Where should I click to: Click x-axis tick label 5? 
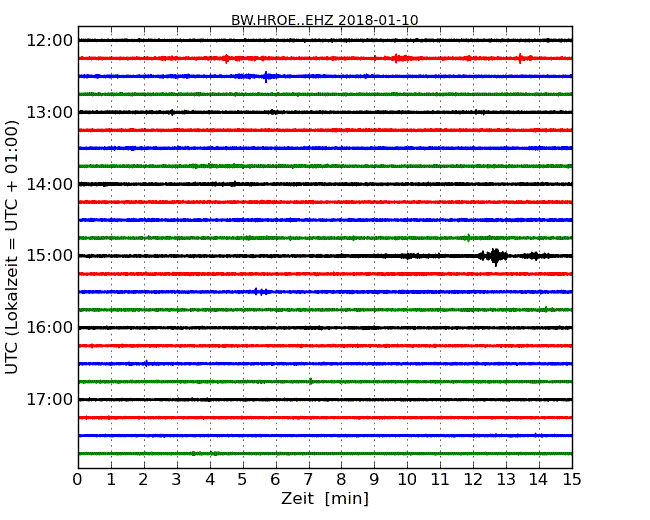coord(243,480)
